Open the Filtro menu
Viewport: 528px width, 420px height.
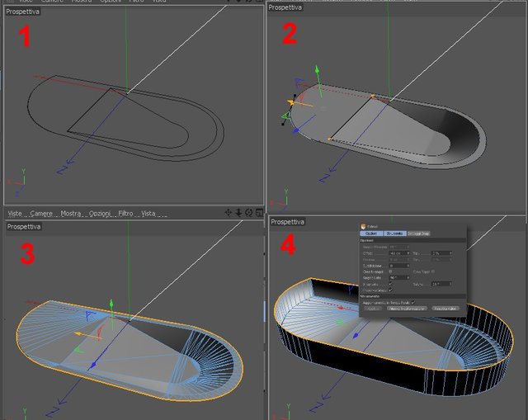(125, 213)
